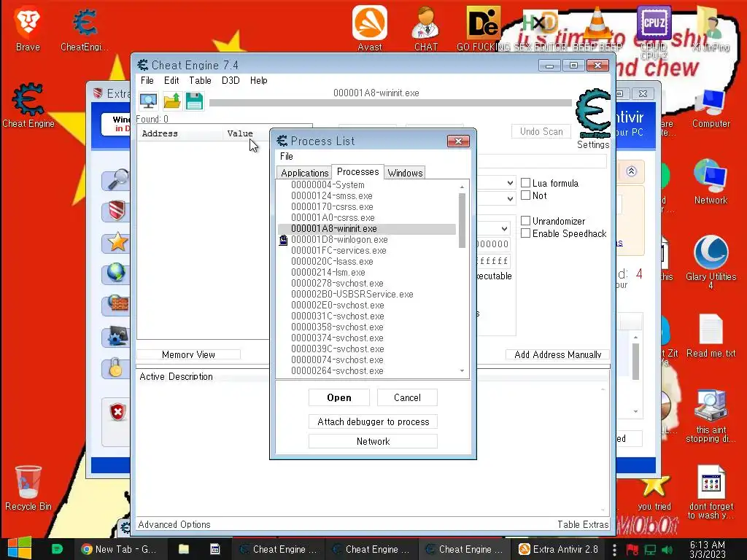Open 'dont forget to wash y...' icon
The height and width of the screenshot is (560, 747).
pyautogui.click(x=711, y=493)
